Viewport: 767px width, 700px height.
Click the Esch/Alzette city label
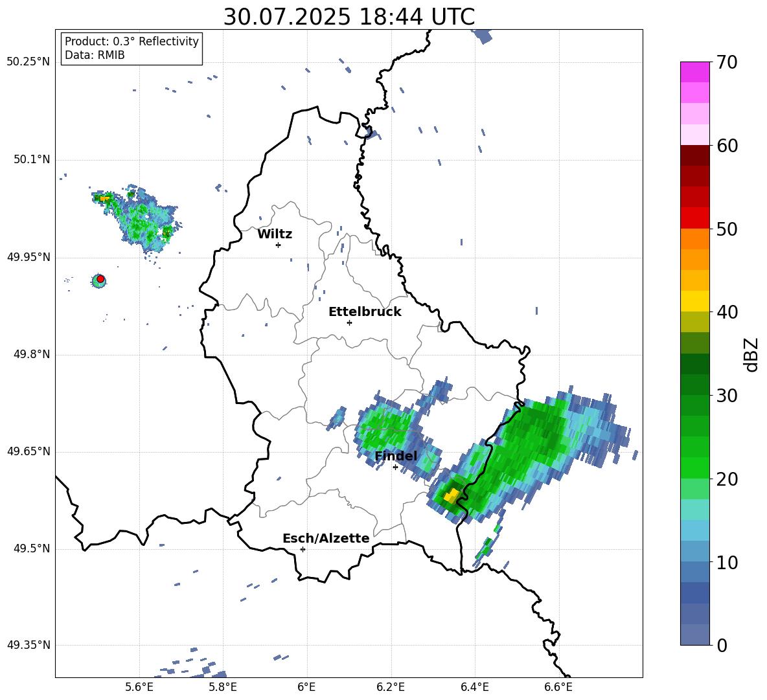click(x=326, y=538)
